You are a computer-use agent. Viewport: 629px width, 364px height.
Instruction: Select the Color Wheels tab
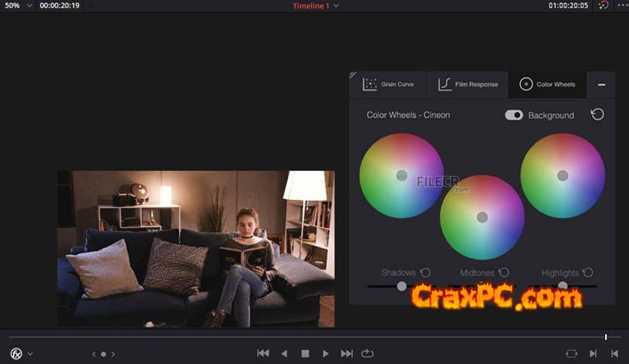[x=547, y=84]
